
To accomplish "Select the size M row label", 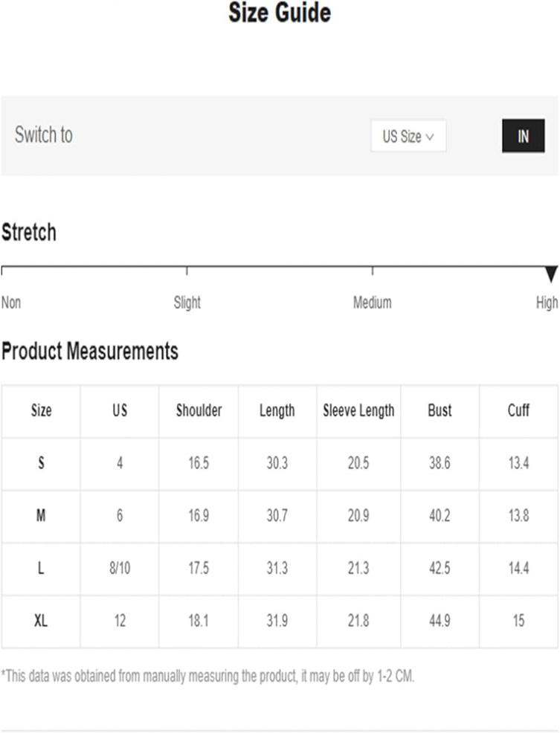I will pyautogui.click(x=41, y=516).
